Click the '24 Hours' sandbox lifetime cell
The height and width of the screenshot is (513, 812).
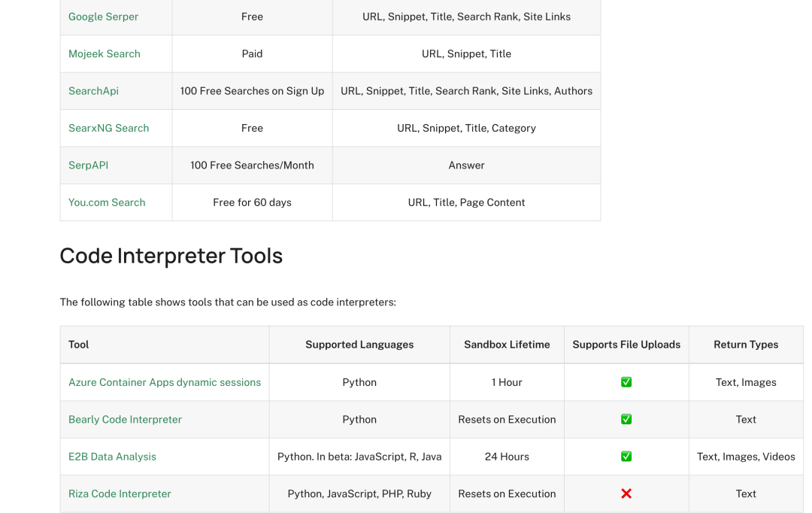[507, 457]
